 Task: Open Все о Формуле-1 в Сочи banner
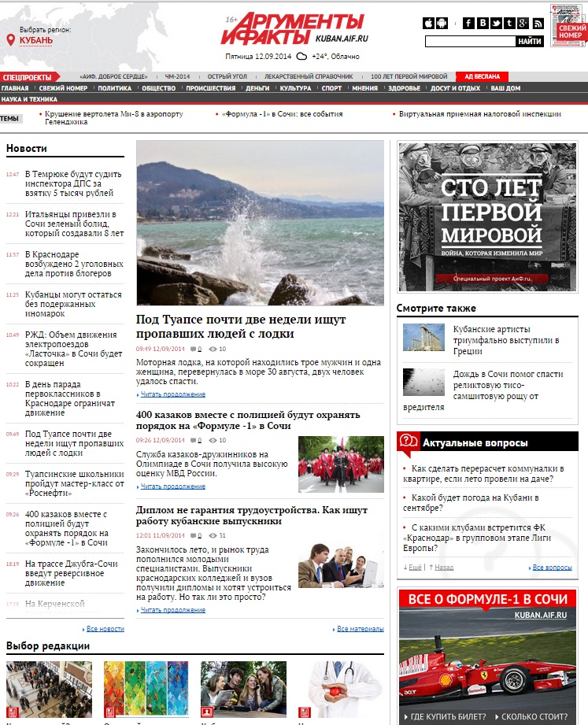pos(488,657)
